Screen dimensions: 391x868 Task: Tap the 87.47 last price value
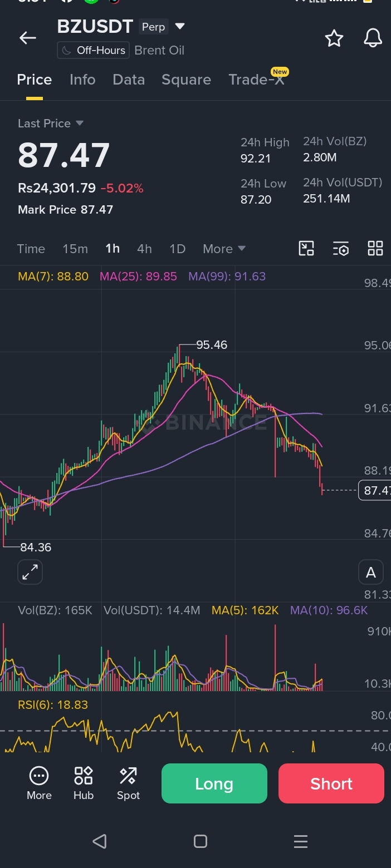[64, 155]
